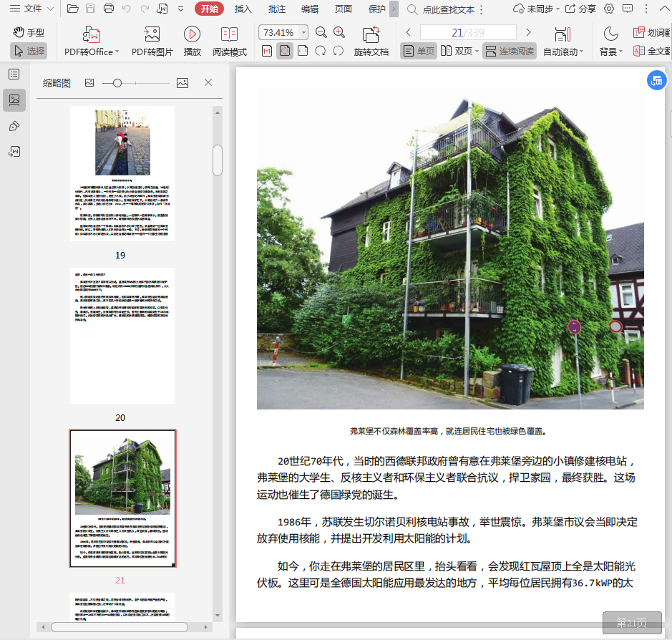Click the zoom in magnifier icon
This screenshot has height=640, width=672.
click(x=339, y=32)
